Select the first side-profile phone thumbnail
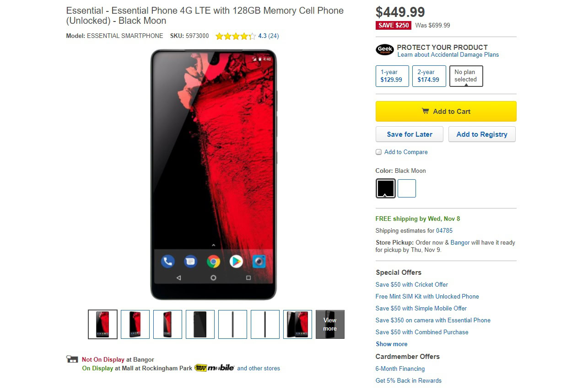This screenshot has height=390, width=588. [x=232, y=324]
